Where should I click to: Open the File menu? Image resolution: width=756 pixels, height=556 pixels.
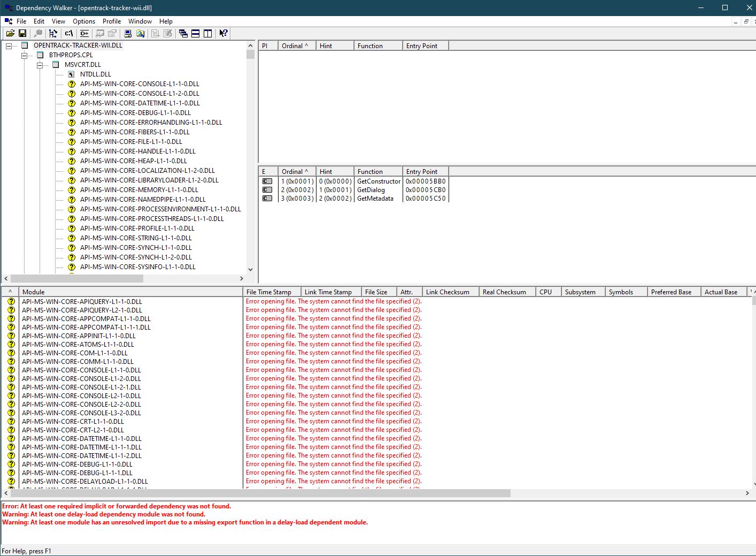[x=21, y=21]
